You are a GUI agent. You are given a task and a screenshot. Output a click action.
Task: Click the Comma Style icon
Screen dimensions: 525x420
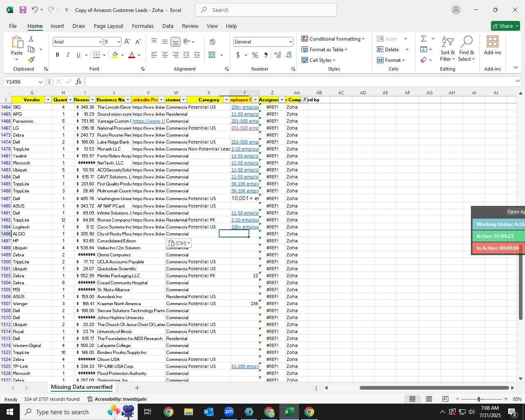coord(266,55)
